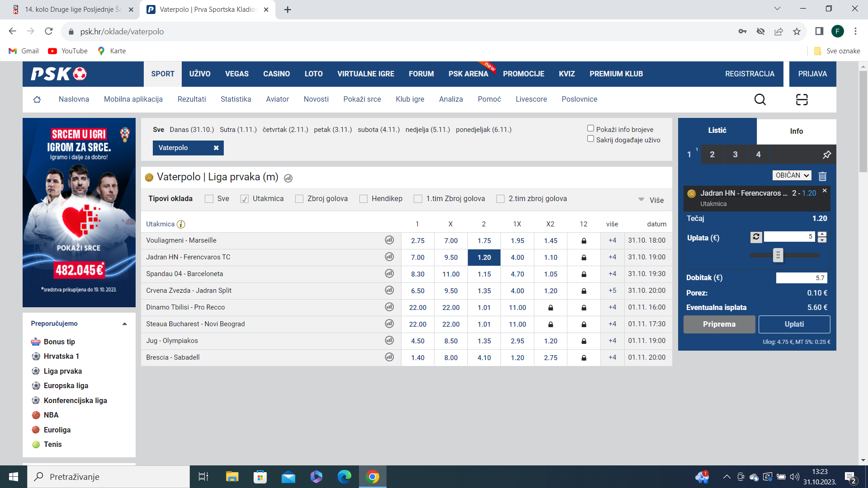Open the search magnifier icon

tap(760, 99)
